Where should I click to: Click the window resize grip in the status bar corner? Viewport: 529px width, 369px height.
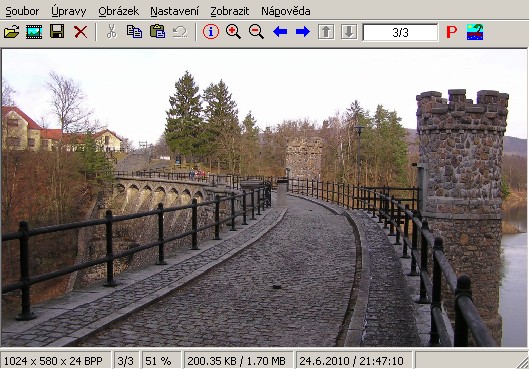[x=523, y=363]
